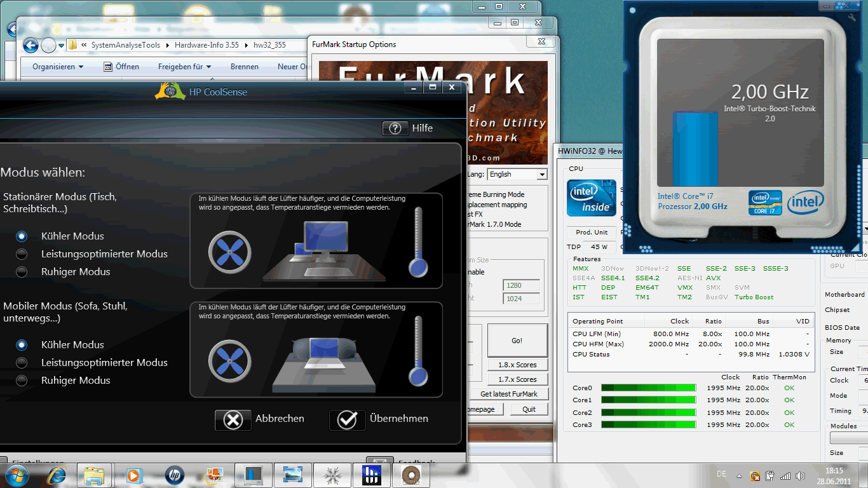Open 1.8.x Scores in FurMark
868x488 pixels.
tap(517, 365)
